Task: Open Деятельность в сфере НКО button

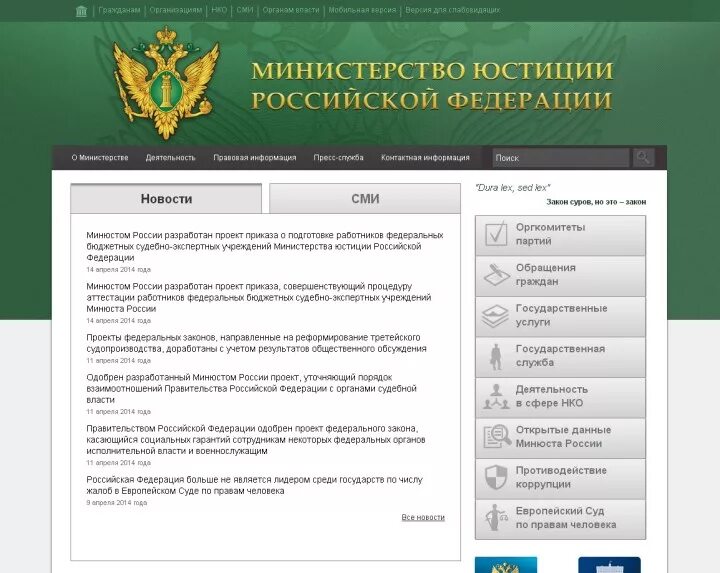Action: coord(560,398)
